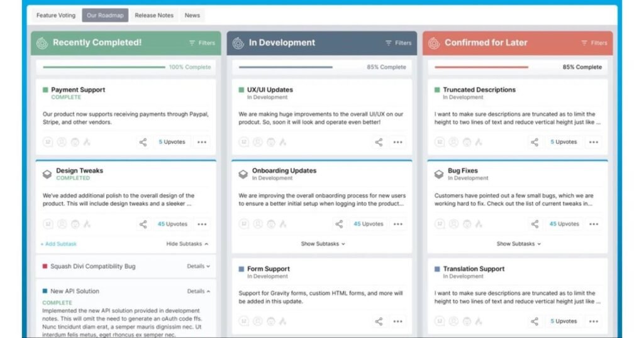This screenshot has width=644, height=338.
Task: Click the first reaction icon on Payment Support
Action: click(x=48, y=142)
